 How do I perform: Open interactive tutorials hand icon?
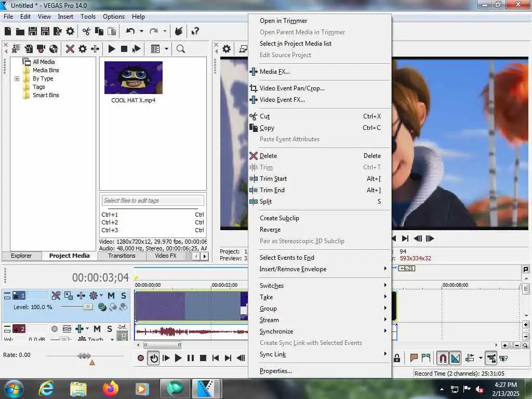(179, 31)
